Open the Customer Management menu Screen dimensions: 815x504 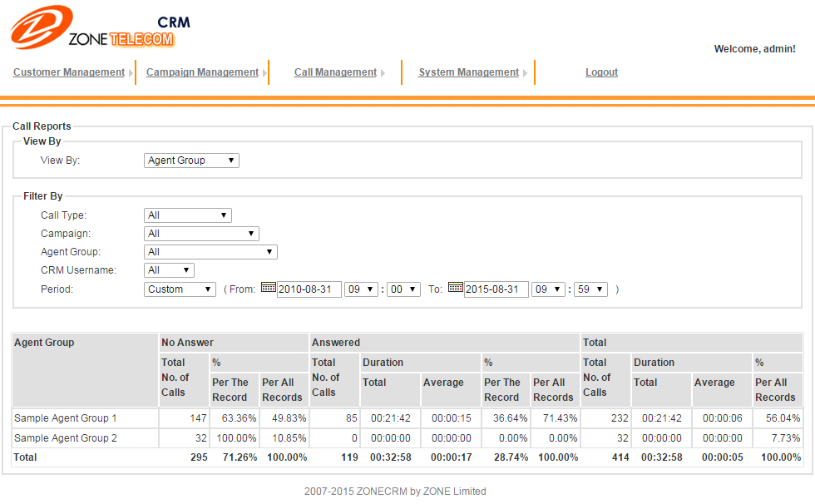tap(69, 72)
